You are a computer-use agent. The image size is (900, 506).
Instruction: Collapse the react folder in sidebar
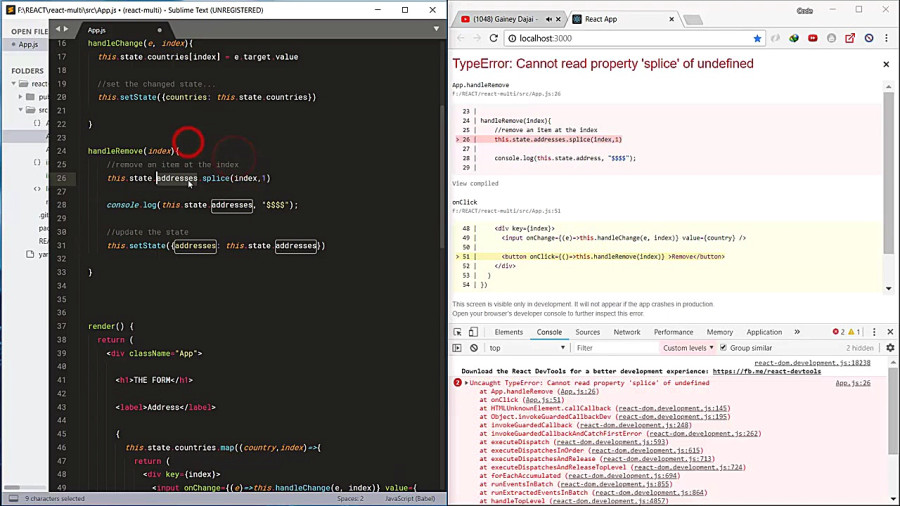14,84
